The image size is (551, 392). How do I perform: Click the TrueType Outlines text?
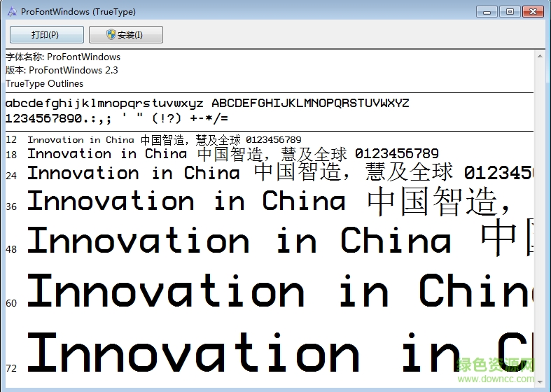pos(44,83)
